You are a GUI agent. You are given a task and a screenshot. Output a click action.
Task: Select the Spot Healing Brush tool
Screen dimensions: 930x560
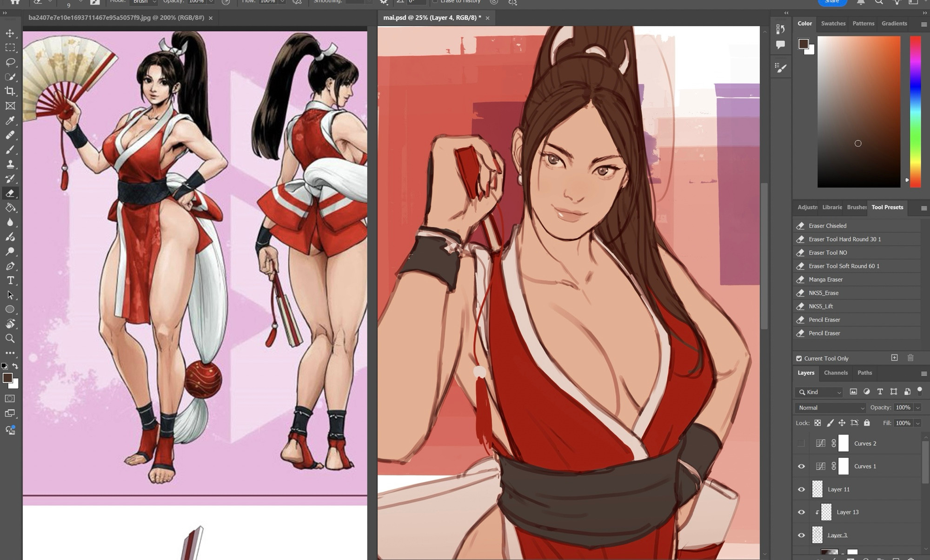coord(10,135)
